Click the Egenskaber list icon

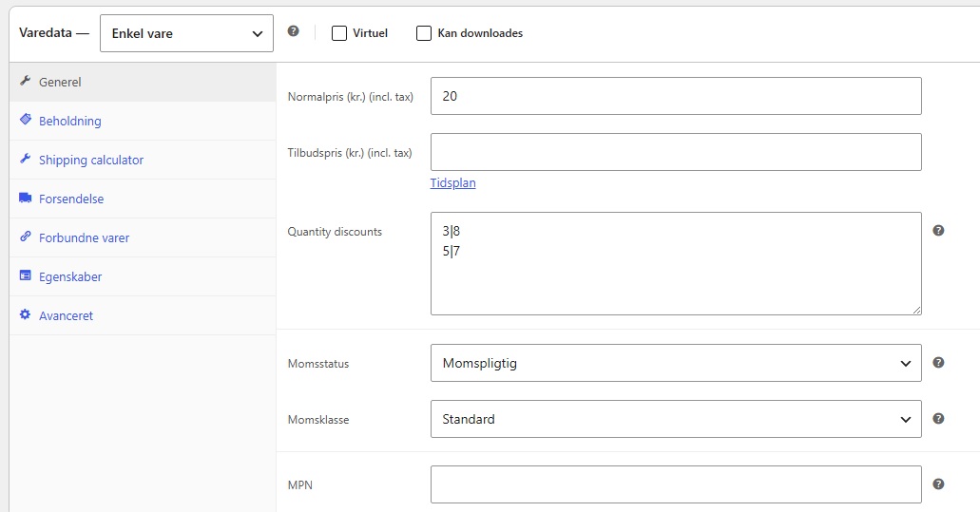(25, 275)
